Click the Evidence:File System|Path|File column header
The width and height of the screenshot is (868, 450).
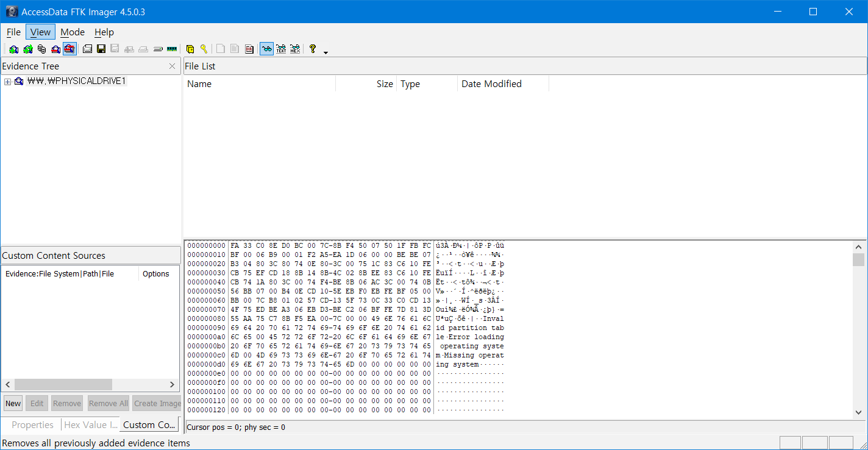[x=70, y=274]
